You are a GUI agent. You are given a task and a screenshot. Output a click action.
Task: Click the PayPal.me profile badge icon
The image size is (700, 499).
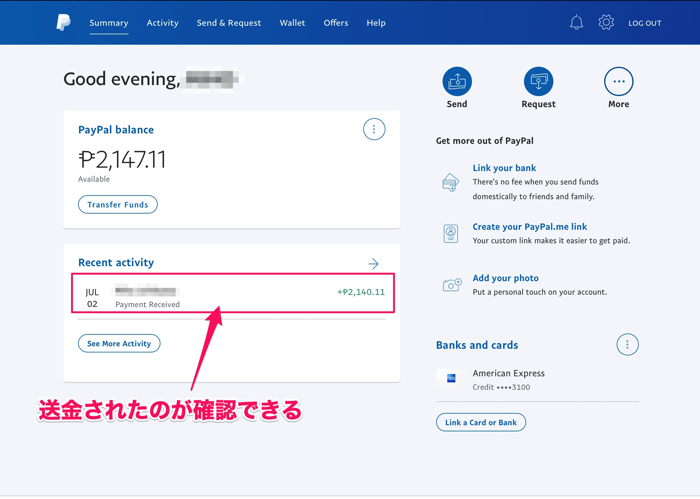[451, 233]
